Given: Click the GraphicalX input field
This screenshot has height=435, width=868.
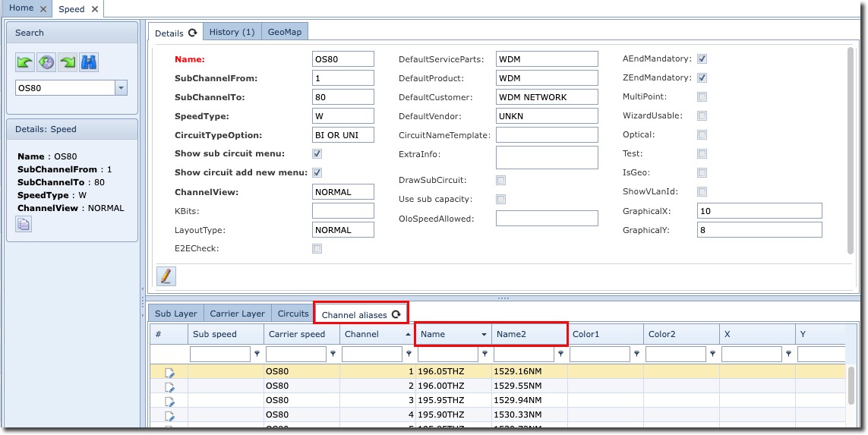Looking at the screenshot, I should pos(759,210).
